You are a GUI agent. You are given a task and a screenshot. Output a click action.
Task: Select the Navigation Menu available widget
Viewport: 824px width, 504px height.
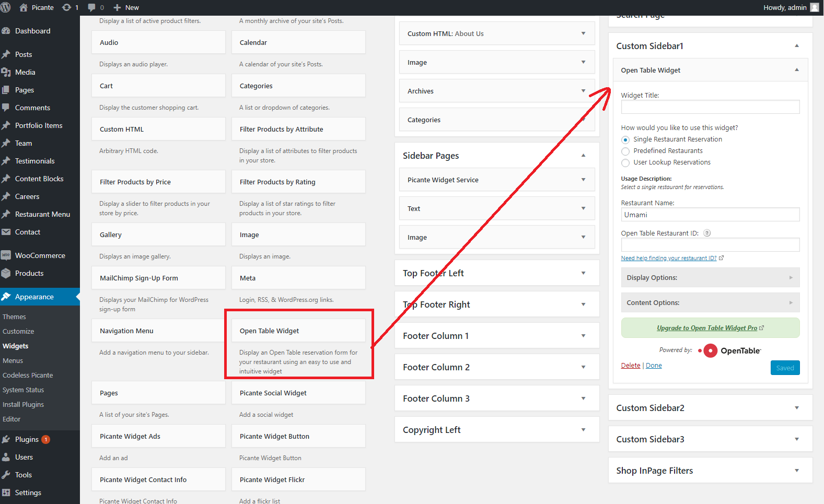click(158, 331)
